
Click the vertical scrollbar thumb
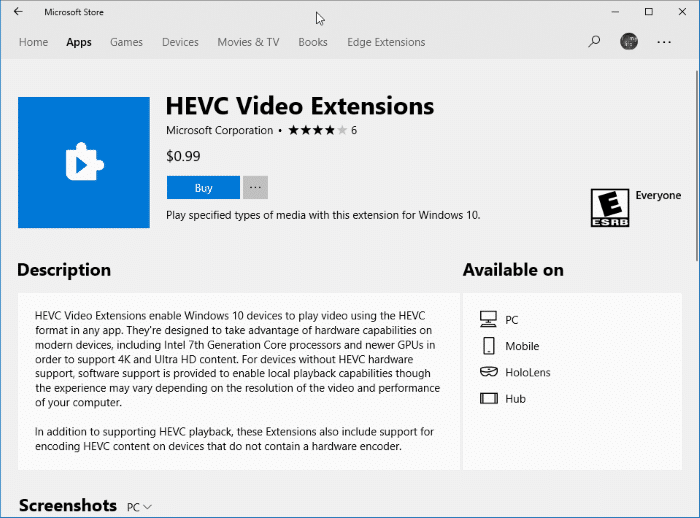click(697, 165)
